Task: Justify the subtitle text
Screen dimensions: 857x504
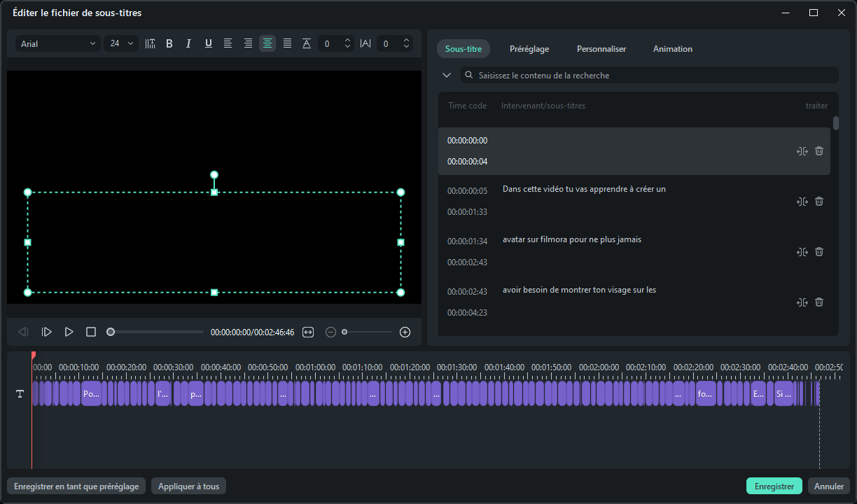Action: click(287, 43)
